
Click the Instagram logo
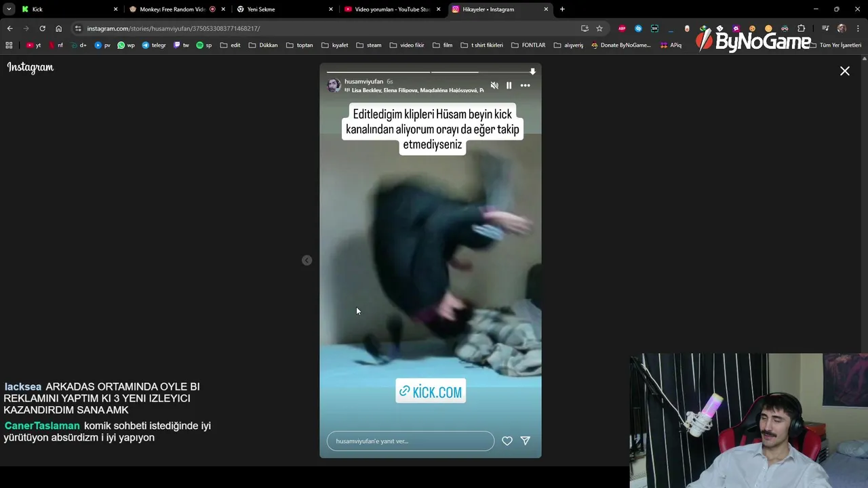[x=31, y=67]
